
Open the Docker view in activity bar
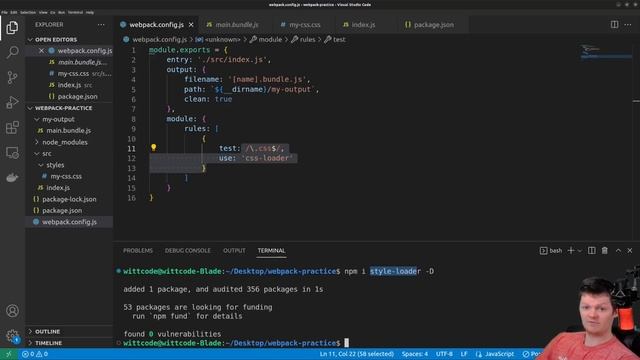click(x=12, y=178)
